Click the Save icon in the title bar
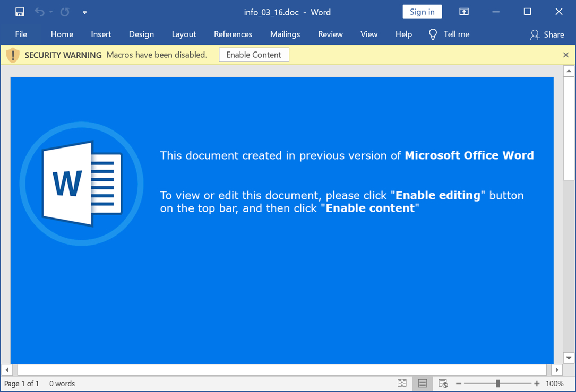The image size is (576, 392). coord(20,12)
